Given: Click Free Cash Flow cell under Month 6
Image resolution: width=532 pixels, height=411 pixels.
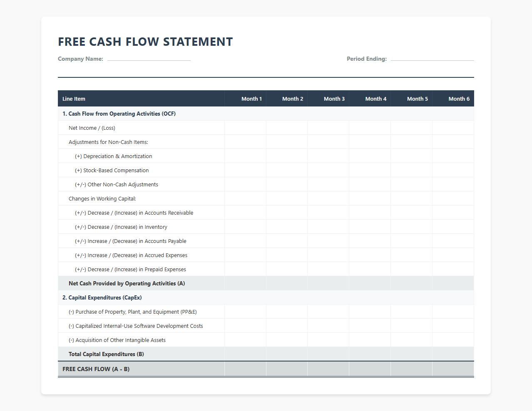Looking at the screenshot, I should [x=453, y=369].
